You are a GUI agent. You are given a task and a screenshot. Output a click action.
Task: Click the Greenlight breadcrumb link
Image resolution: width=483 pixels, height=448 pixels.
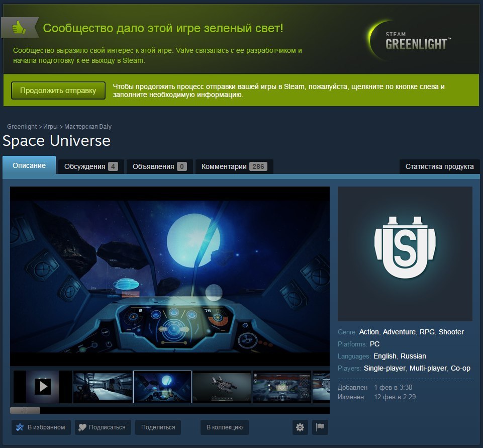click(22, 127)
